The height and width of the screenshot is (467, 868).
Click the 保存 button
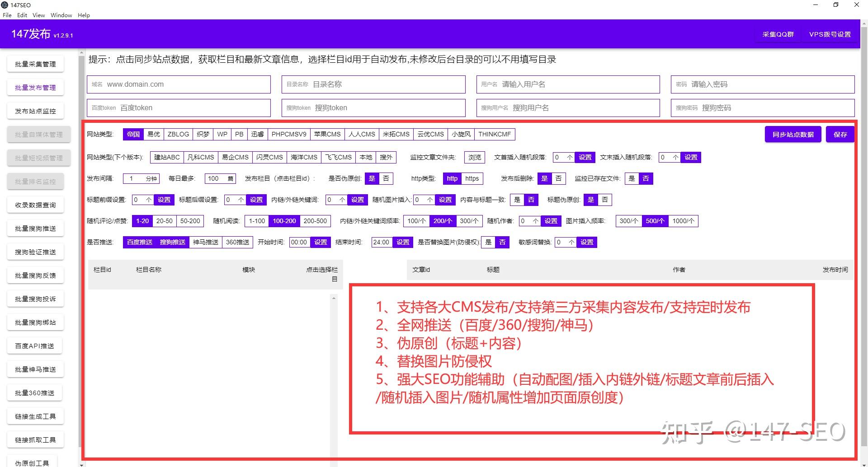(840, 134)
